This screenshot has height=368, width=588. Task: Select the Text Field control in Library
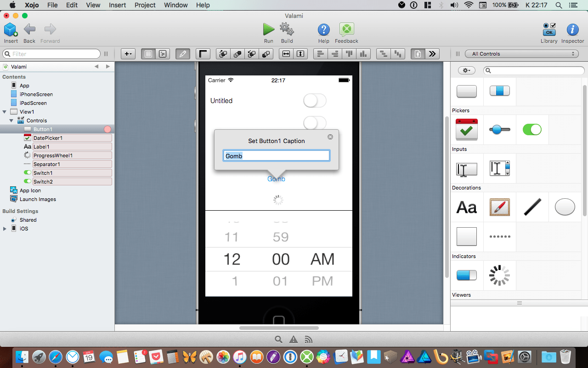(x=467, y=169)
